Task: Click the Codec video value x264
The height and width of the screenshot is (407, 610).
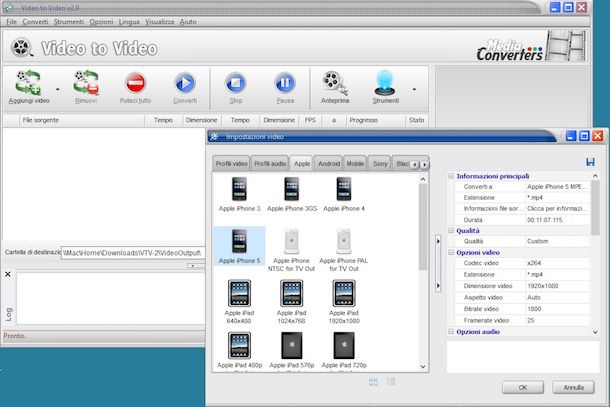Action: click(557, 263)
